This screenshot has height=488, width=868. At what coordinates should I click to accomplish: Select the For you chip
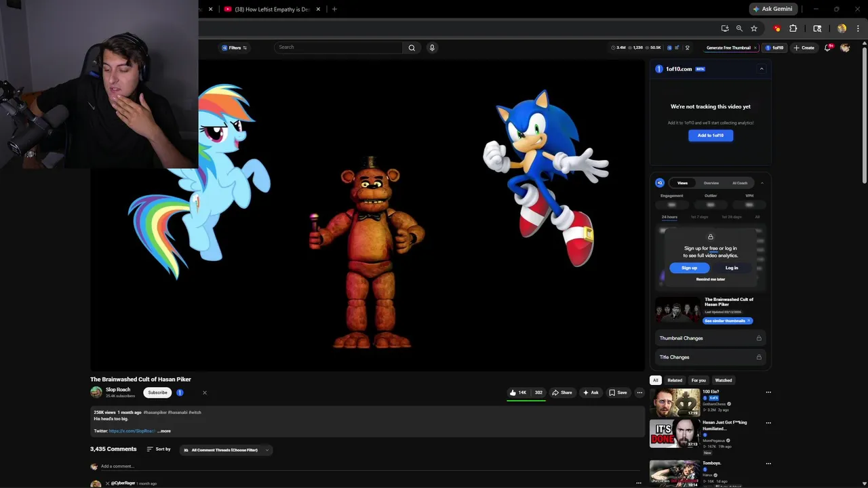point(698,380)
